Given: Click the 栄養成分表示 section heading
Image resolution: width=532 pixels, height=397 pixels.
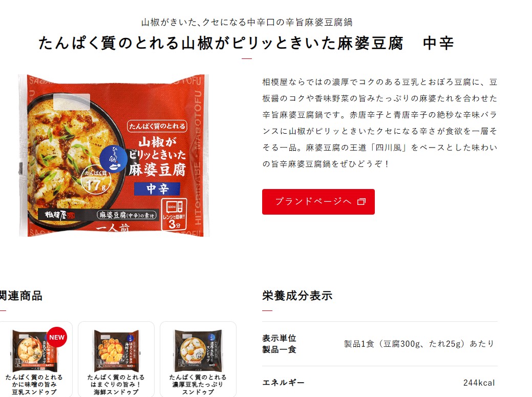Looking at the screenshot, I should [x=297, y=296].
